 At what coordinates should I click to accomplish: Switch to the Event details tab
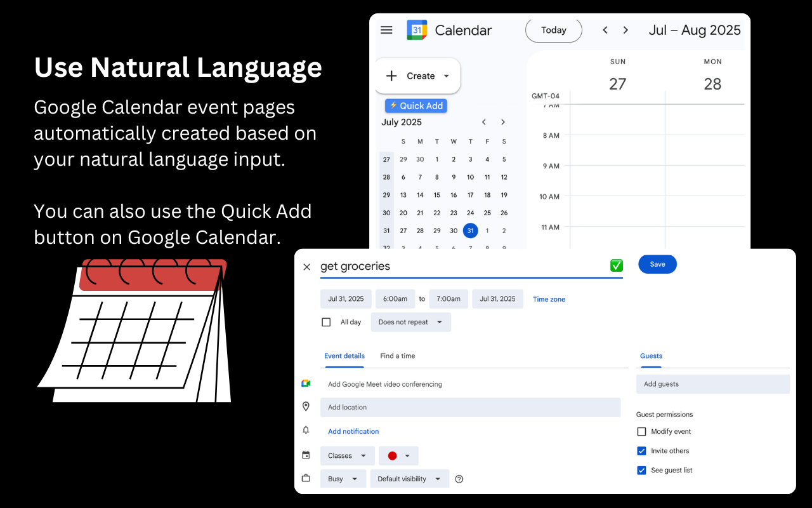pyautogui.click(x=344, y=356)
